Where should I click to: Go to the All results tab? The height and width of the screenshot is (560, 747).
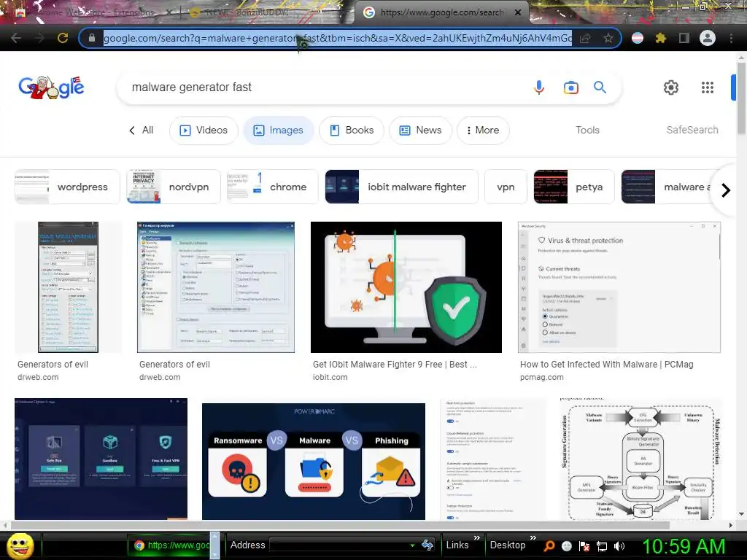(141, 130)
